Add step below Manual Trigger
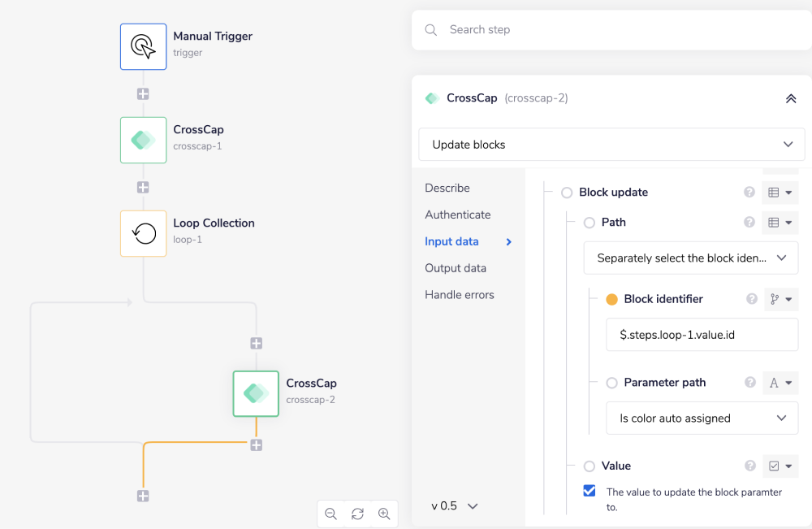The image size is (812, 529). [143, 93]
